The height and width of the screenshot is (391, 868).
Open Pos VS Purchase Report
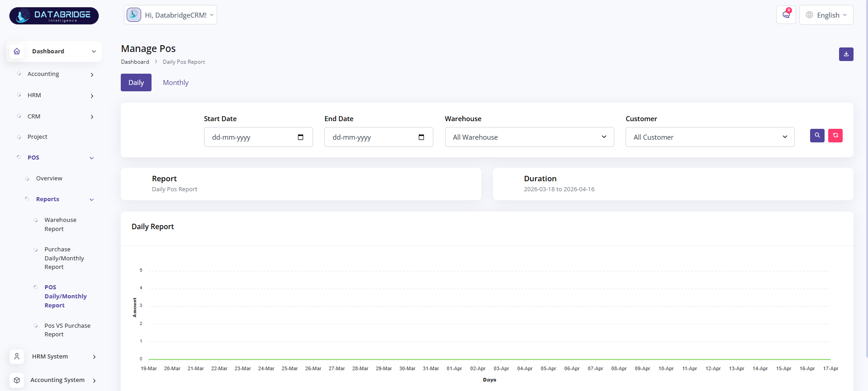point(67,330)
